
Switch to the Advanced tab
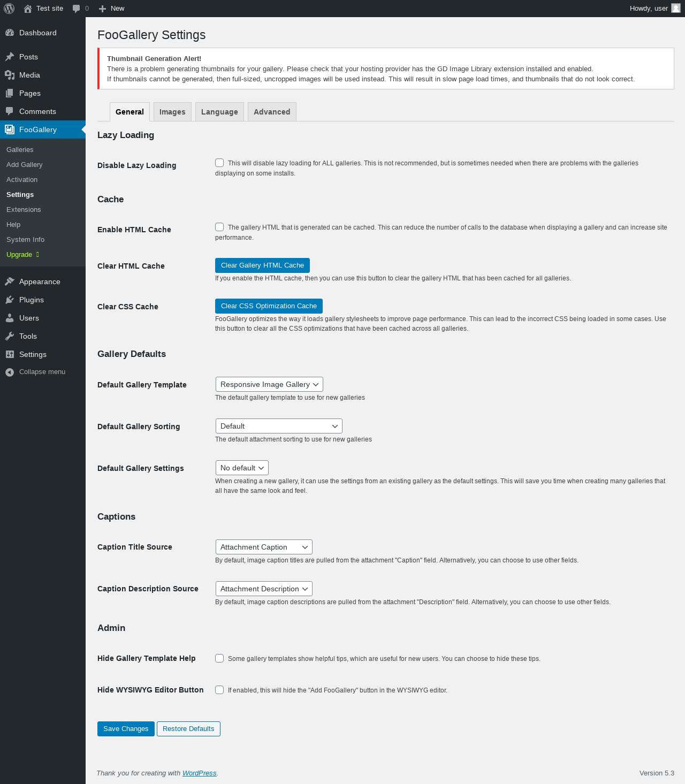[272, 112]
